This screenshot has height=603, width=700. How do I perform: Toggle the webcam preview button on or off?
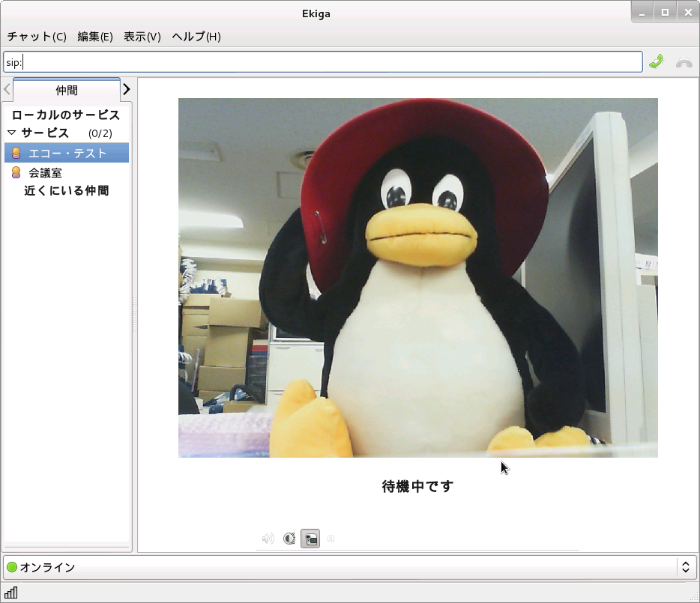310,538
